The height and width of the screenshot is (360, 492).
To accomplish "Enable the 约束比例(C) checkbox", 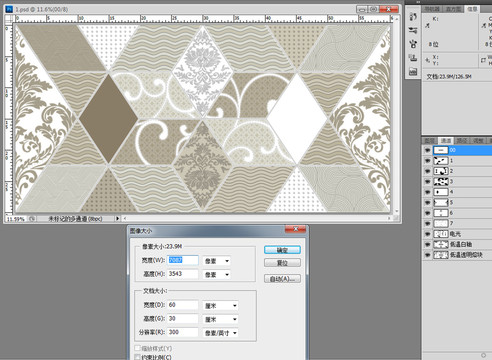I will [137, 357].
